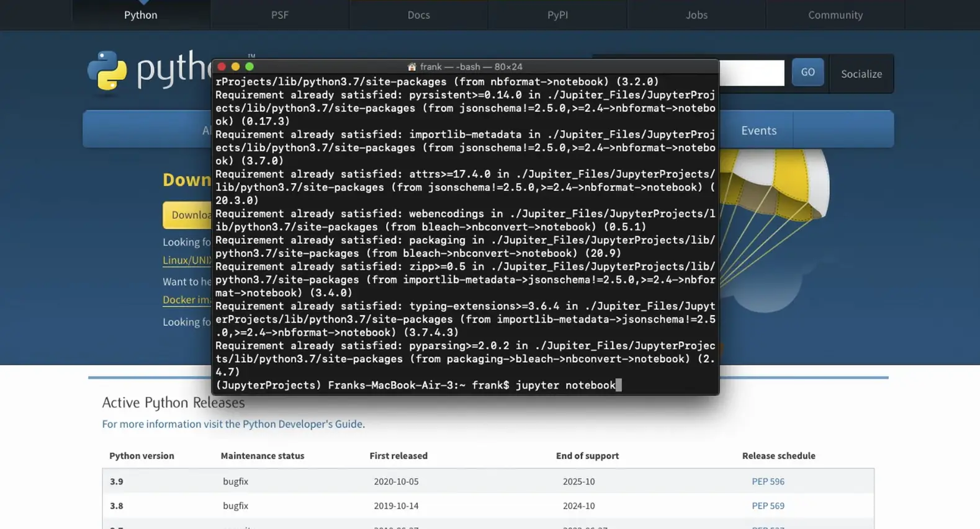Click the GO search button
Viewport: 980px width, 529px height.
[x=807, y=72]
